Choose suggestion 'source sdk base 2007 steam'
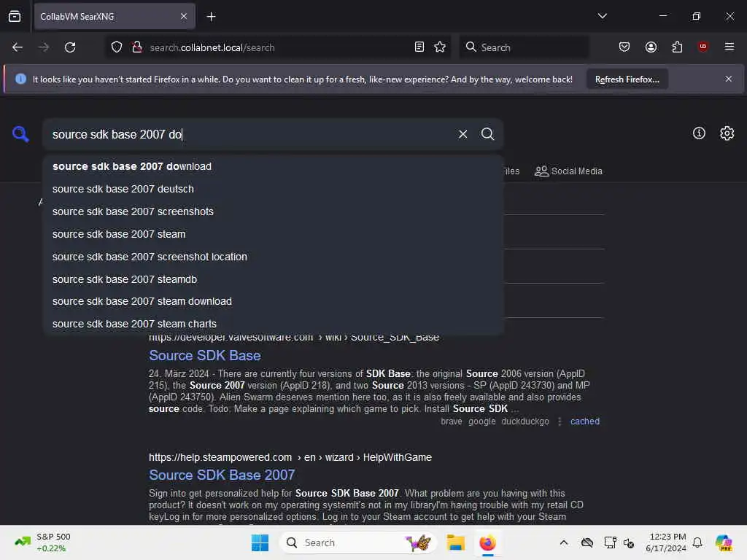Screen dimensions: 747x560 273,234
